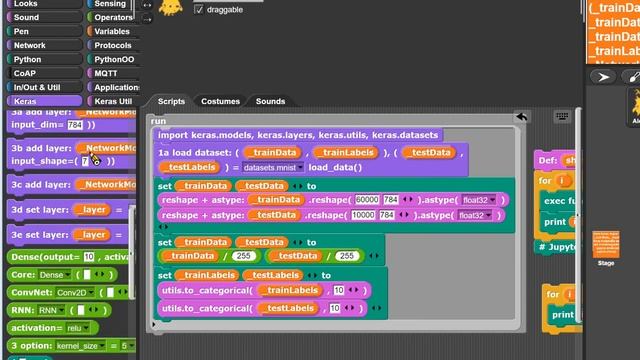This screenshot has height=360, width=640.
Task: Edit Dense output 10 field
Action: click(89, 257)
